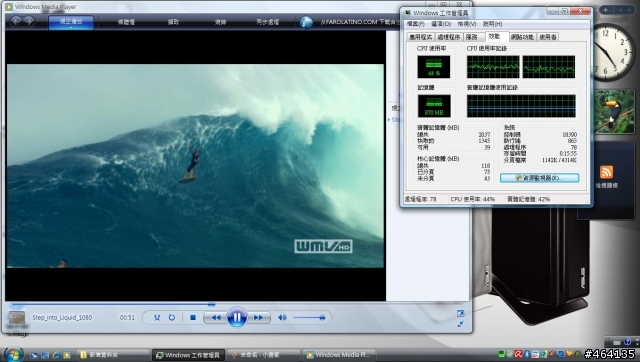Image resolution: width=640 pixels, height=362 pixels.
Task: Open the Paint taskbar button
Action: point(263,355)
